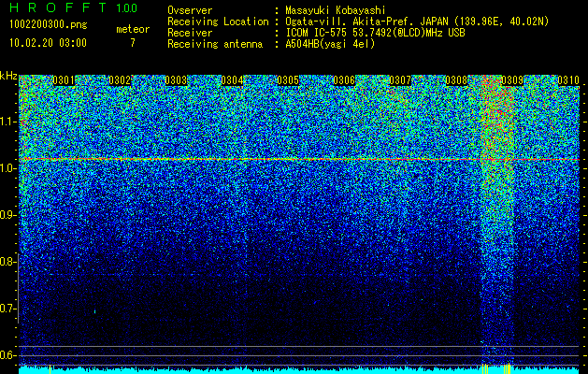
Task: Click the 0305 time marker label
Action: pyautogui.click(x=288, y=80)
